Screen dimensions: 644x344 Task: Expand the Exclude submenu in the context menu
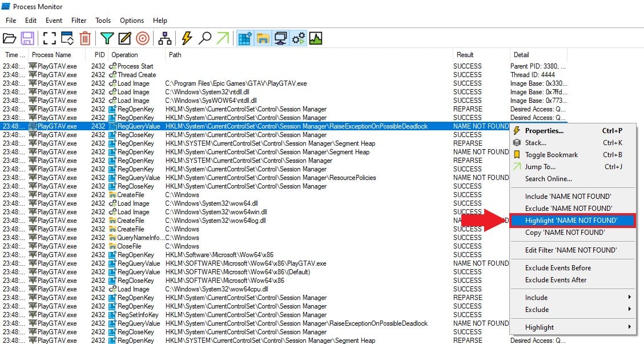573,310
